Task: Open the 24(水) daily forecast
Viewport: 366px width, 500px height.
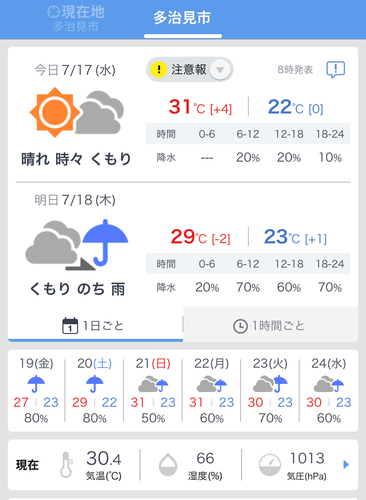Action: tap(329, 390)
